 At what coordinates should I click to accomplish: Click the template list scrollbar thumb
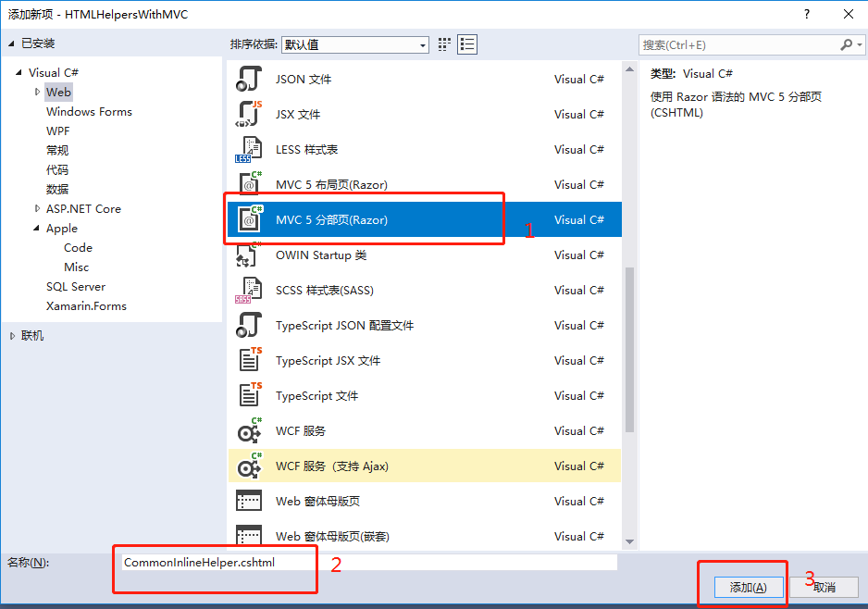coord(629,349)
